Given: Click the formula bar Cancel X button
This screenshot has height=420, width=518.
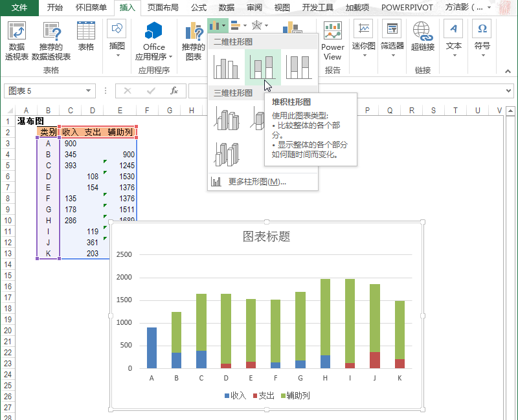Looking at the screenshot, I should pyautogui.click(x=128, y=91).
